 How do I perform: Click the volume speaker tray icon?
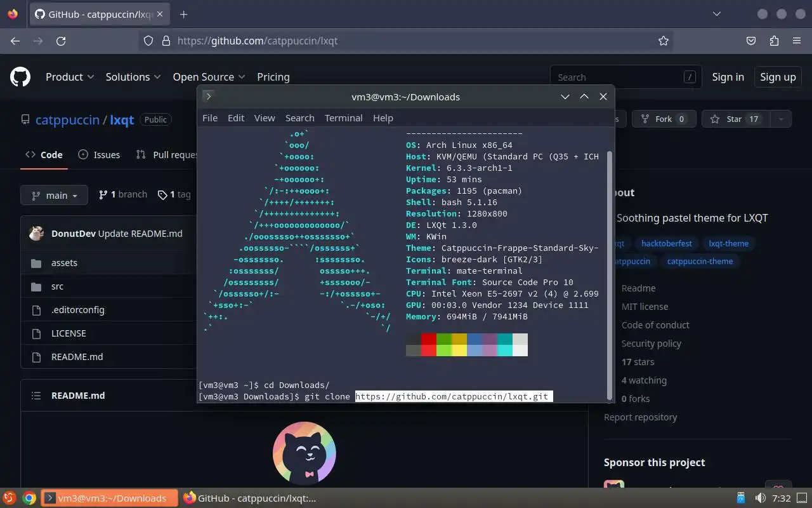[760, 498]
